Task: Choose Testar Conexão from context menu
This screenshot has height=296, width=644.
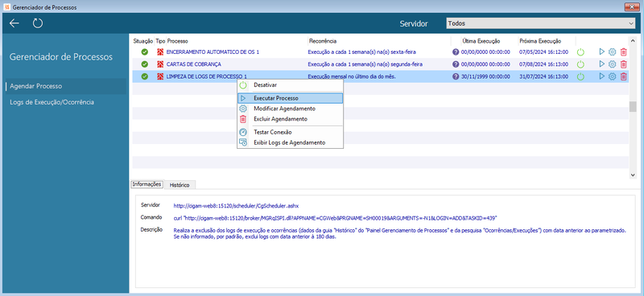Action: coord(290,132)
